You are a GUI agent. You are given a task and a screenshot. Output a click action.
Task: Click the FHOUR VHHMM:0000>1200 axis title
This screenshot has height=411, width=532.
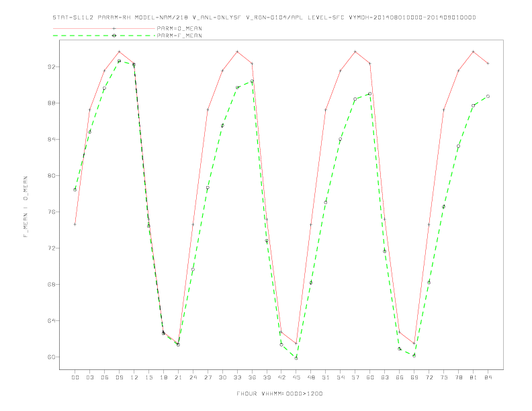click(x=279, y=394)
